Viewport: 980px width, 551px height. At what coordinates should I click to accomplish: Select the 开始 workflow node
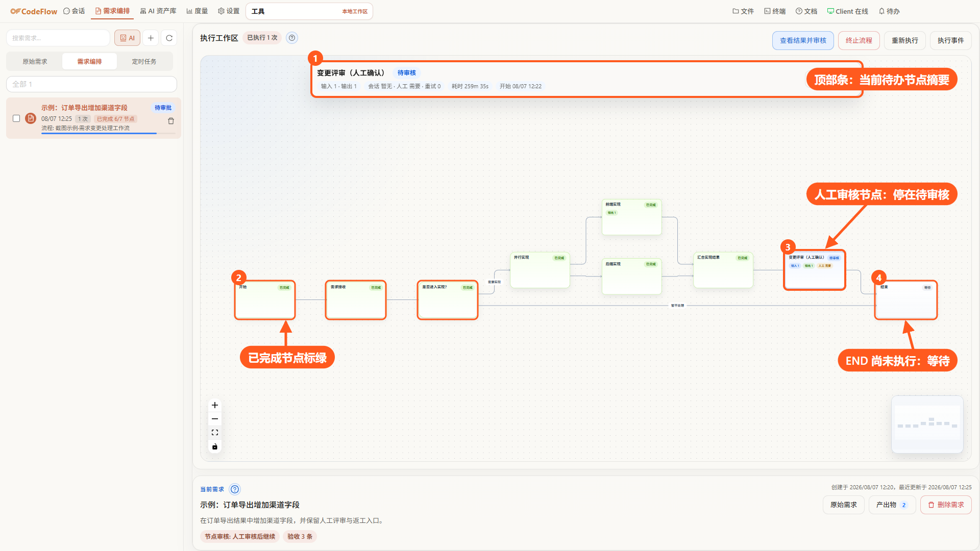[x=265, y=300]
